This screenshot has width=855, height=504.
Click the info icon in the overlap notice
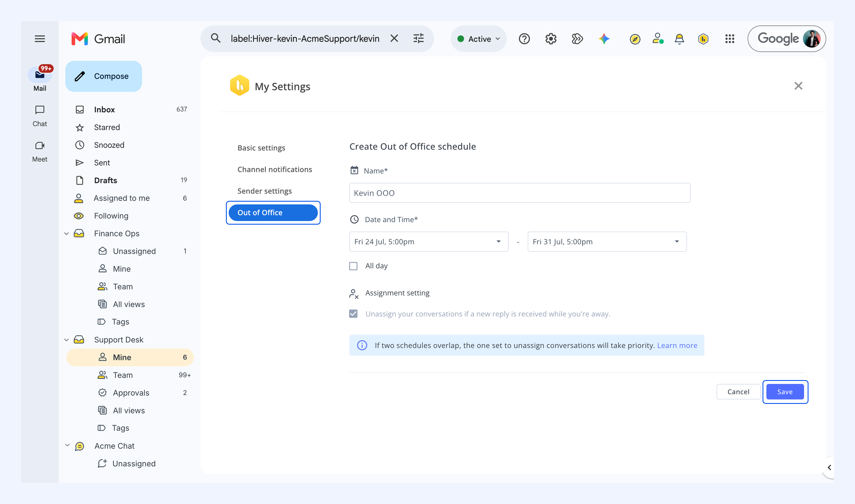[x=362, y=345]
